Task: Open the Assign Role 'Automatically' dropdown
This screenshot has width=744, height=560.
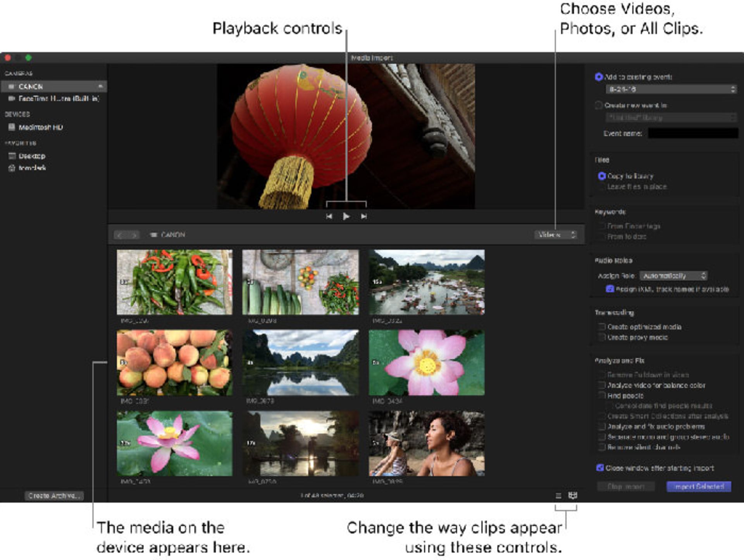Action: tap(673, 276)
